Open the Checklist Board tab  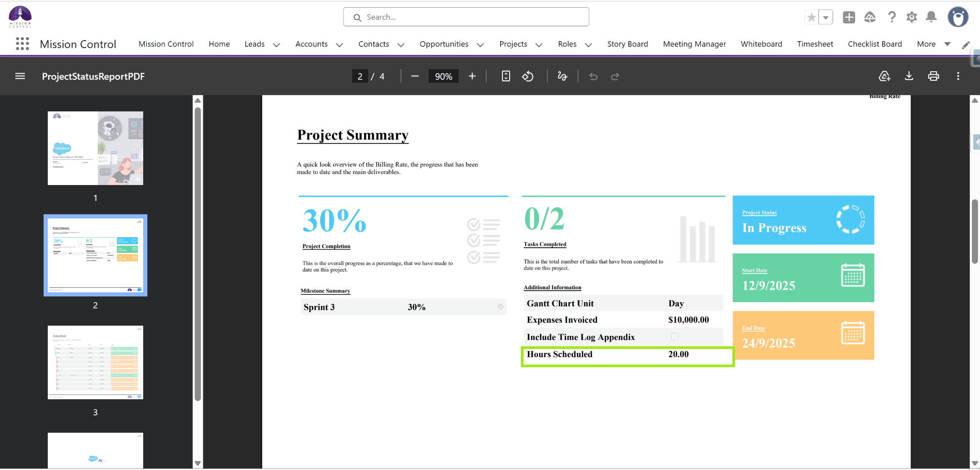875,44
